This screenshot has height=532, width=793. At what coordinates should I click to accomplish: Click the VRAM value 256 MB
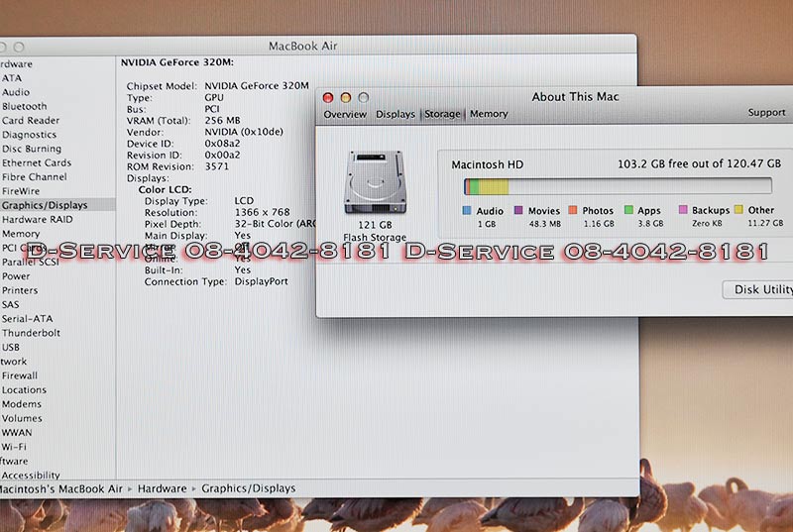[222, 120]
